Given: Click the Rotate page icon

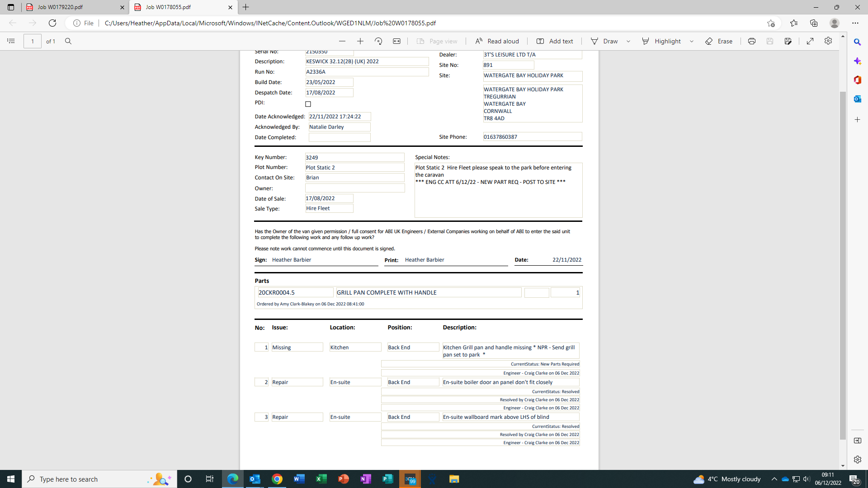Looking at the screenshot, I should 378,41.
